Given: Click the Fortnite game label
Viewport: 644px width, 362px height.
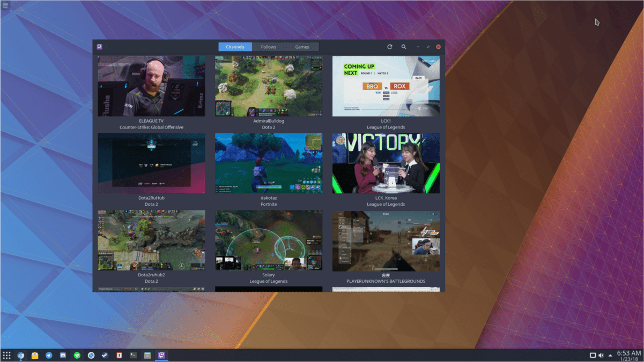Looking at the screenshot, I should (269, 204).
